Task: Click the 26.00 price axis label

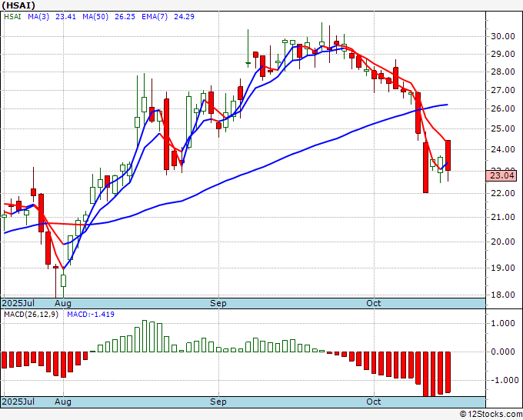Action: [x=503, y=108]
